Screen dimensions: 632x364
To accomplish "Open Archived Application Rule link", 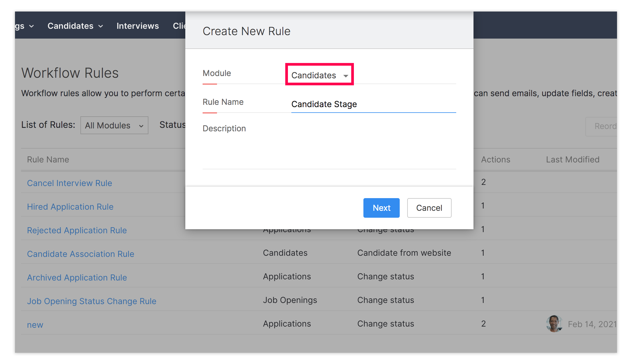I will pyautogui.click(x=77, y=278).
